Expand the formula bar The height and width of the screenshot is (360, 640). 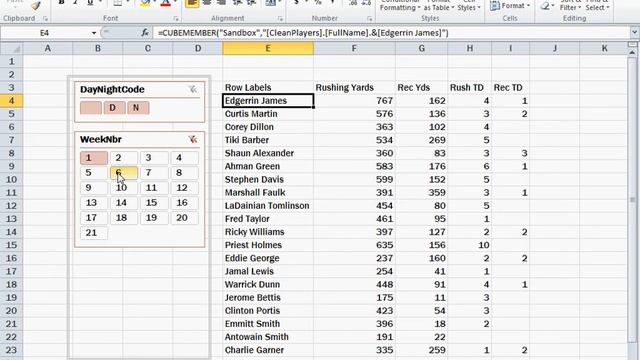coord(634,32)
